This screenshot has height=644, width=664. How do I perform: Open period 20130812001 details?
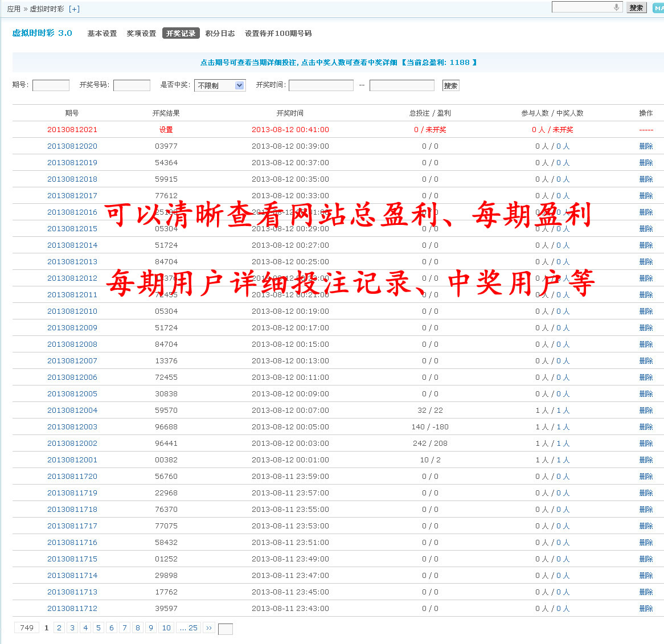click(72, 460)
